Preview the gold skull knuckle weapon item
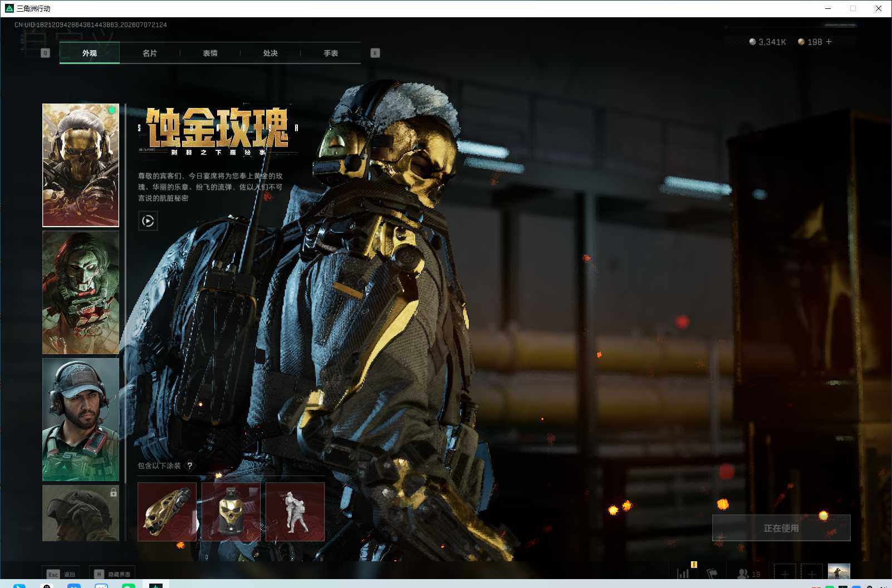The height and width of the screenshot is (588, 892). coord(167,511)
